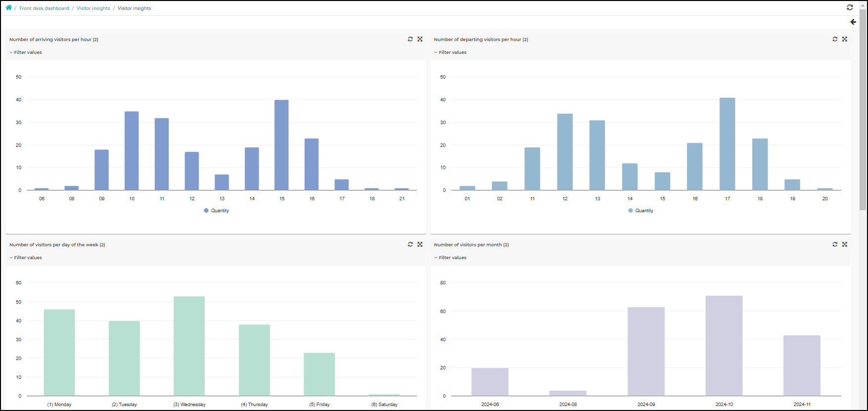Toggle Quantity legend in arriving visitors chart
868x411 pixels.
(x=217, y=211)
